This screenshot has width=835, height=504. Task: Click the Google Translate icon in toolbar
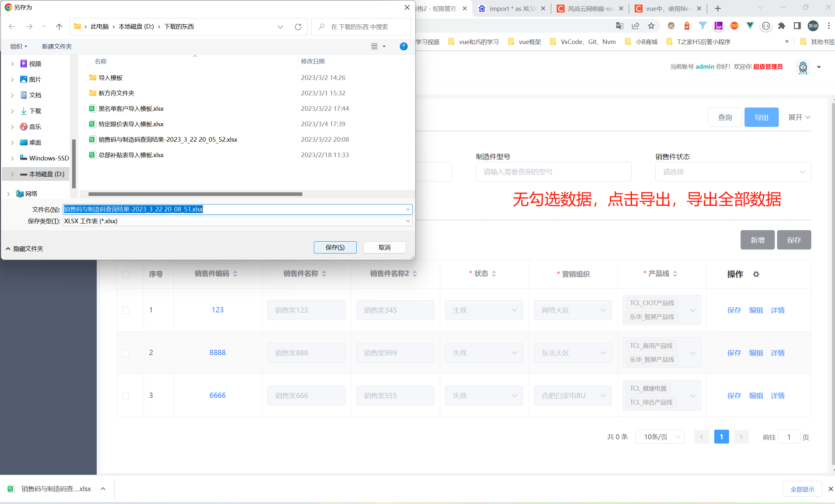click(619, 26)
